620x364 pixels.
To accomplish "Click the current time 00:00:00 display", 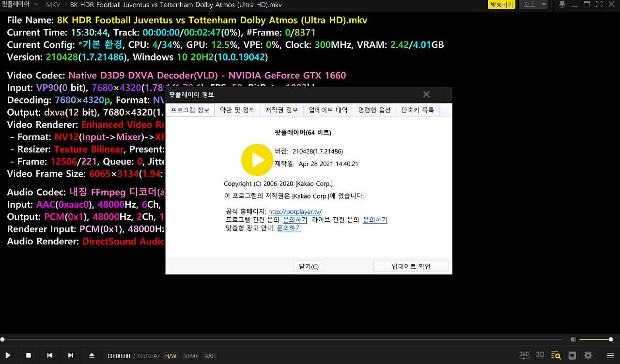I will [119, 356].
